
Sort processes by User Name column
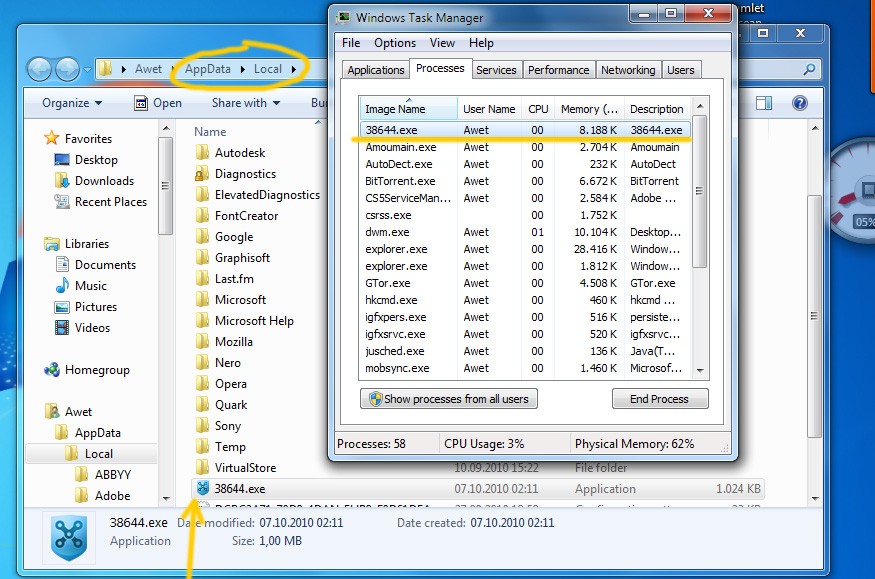click(x=489, y=109)
